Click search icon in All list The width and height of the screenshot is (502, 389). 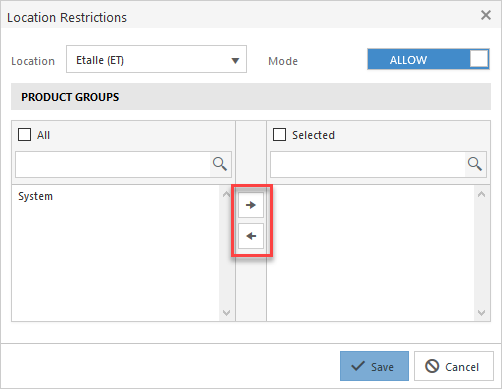pyautogui.click(x=220, y=164)
